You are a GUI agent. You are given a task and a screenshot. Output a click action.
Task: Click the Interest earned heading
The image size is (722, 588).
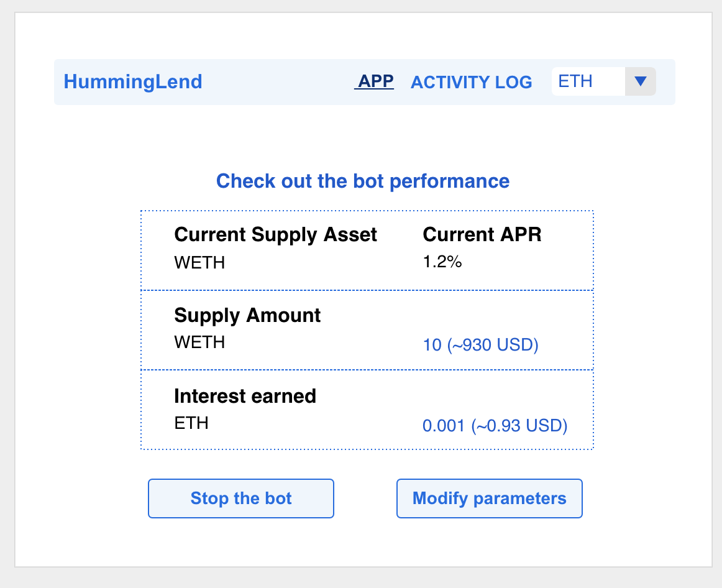(245, 397)
